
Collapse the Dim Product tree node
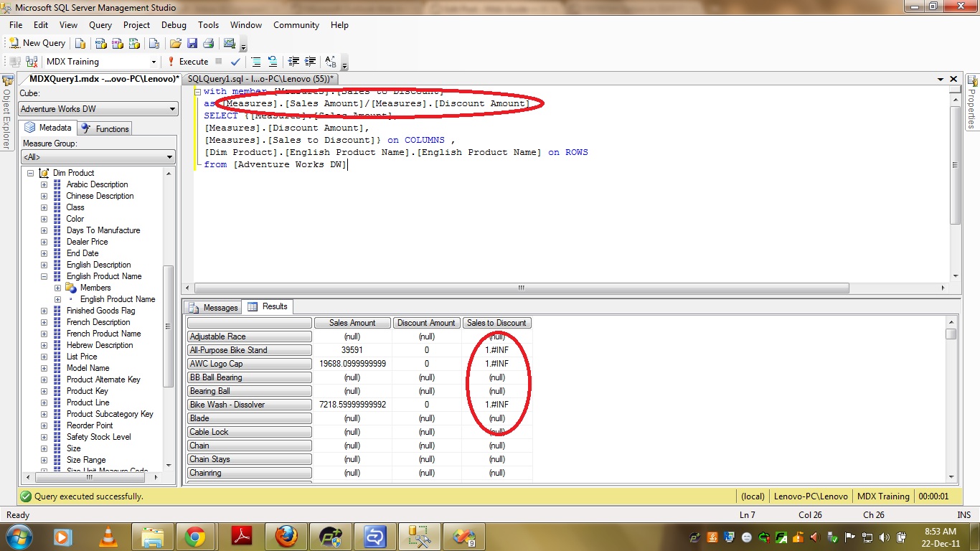(31, 173)
